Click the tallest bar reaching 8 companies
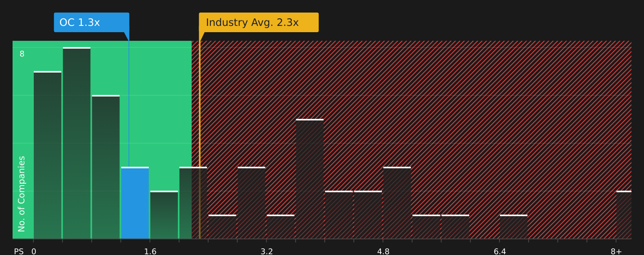 tap(77, 143)
